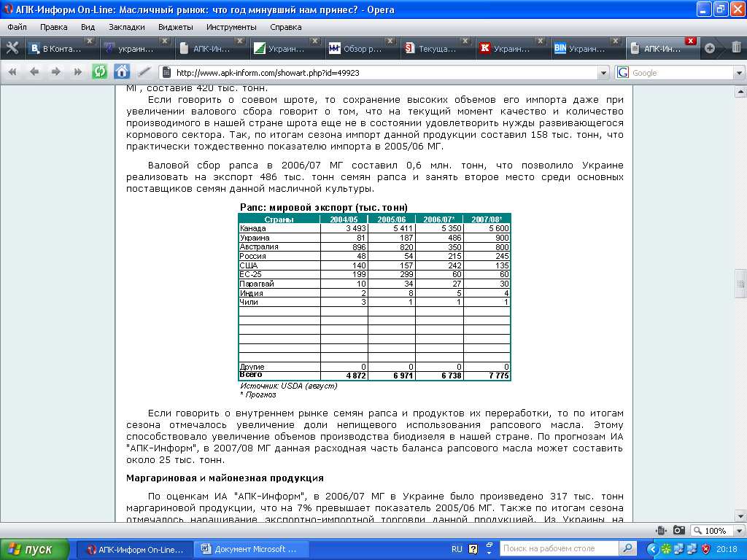
Task: Switch to the 'BIN Украин...' tab
Action: coord(587,49)
